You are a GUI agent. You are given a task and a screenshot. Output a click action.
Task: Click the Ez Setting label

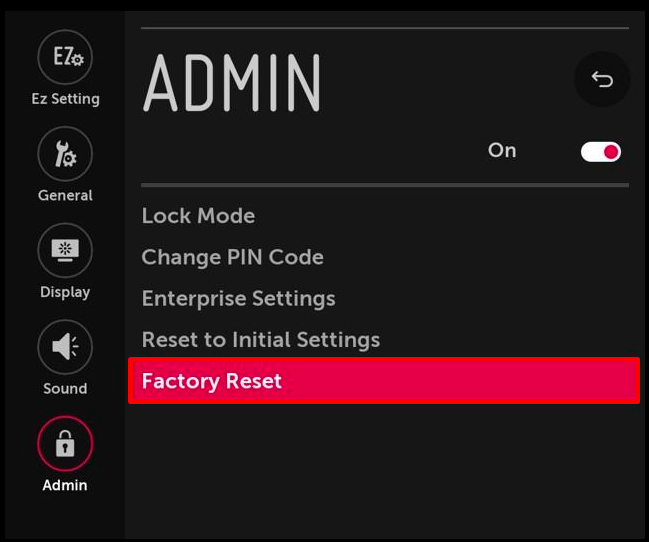pos(65,99)
